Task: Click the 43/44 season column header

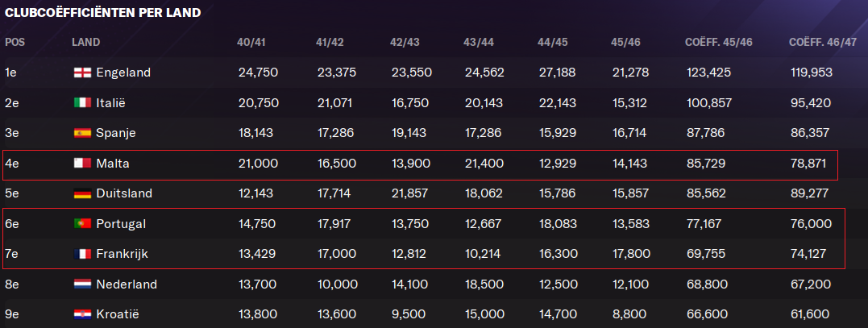Action: tap(478, 43)
